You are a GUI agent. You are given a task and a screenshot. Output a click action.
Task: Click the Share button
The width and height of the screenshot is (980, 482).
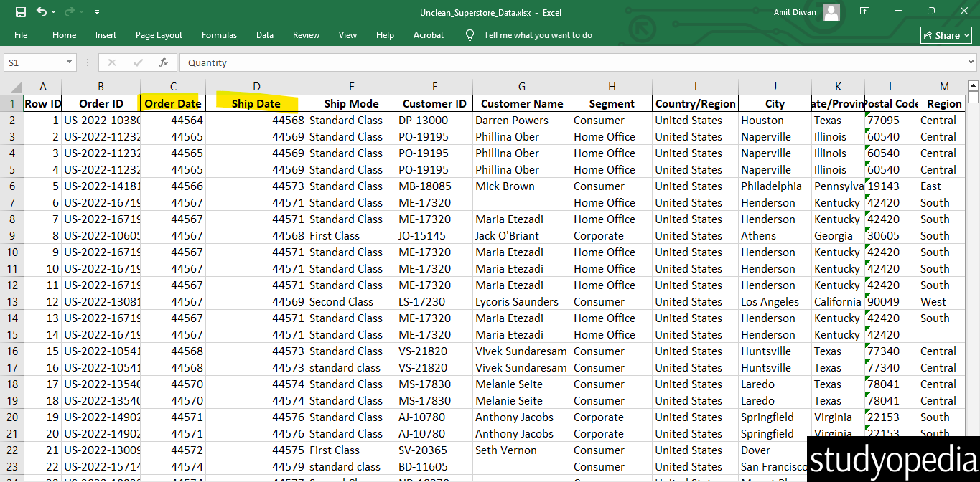[946, 34]
